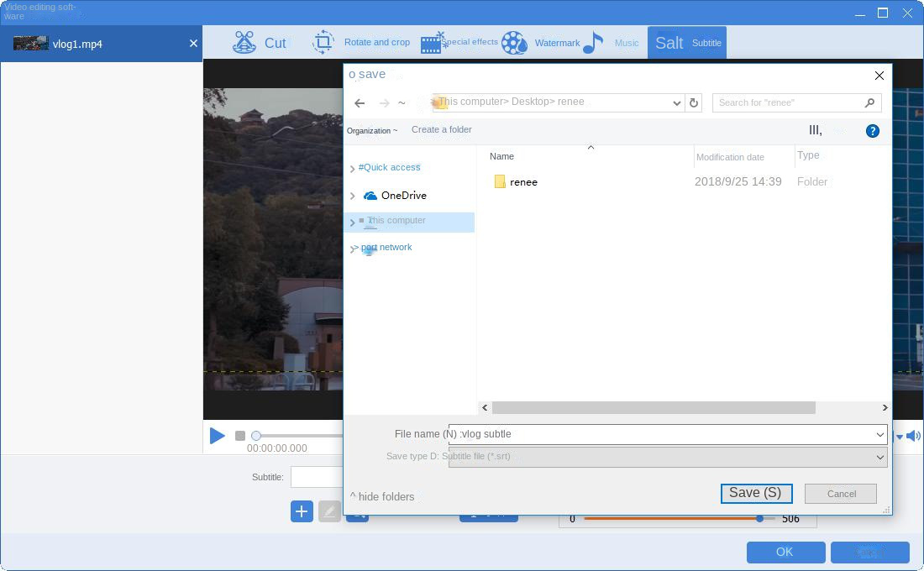Click the orange slider handle near 506
Viewport: 924px width, 571px height.
pyautogui.click(x=759, y=519)
